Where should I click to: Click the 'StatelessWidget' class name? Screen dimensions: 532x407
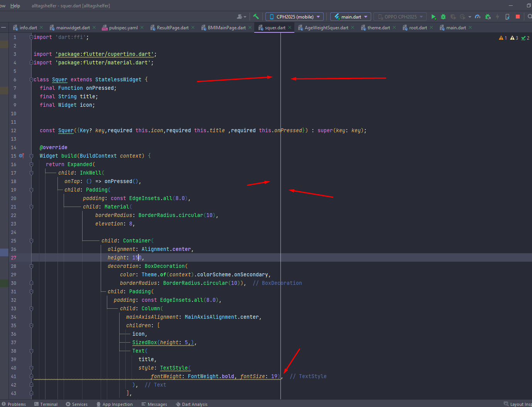118,79
